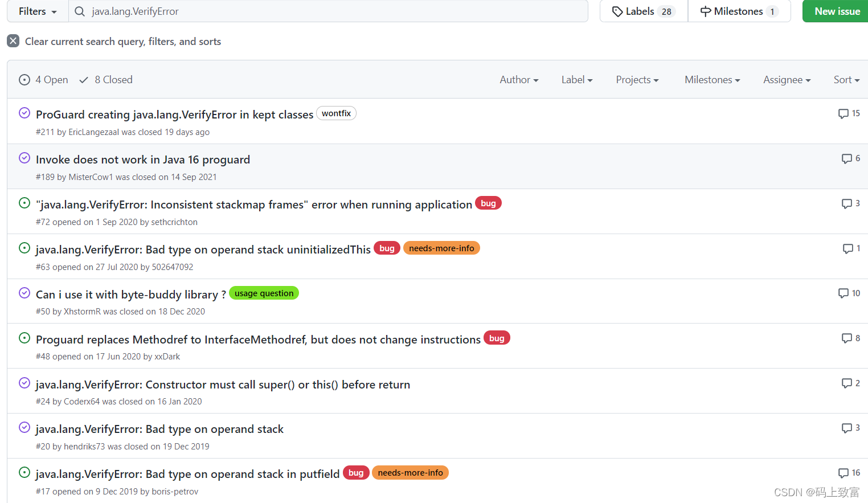Expand the Assignee filter dropdown
868x503 pixels.
pos(787,80)
